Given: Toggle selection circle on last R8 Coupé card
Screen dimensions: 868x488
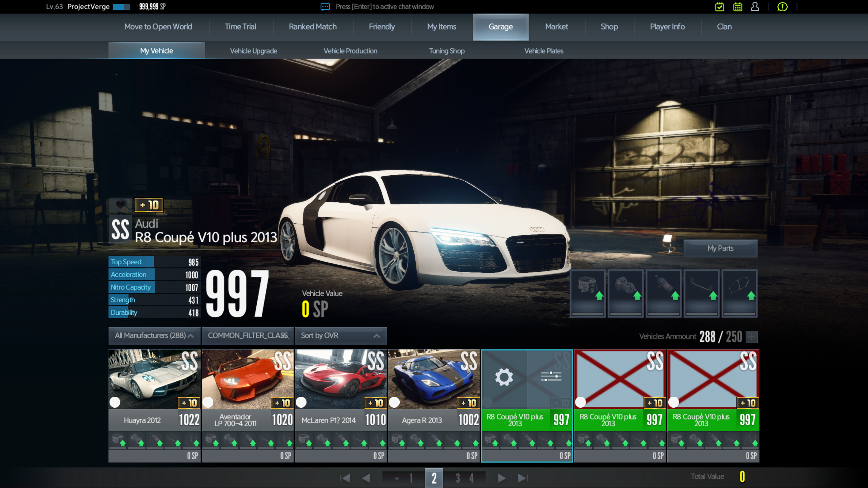Looking at the screenshot, I should [673, 402].
